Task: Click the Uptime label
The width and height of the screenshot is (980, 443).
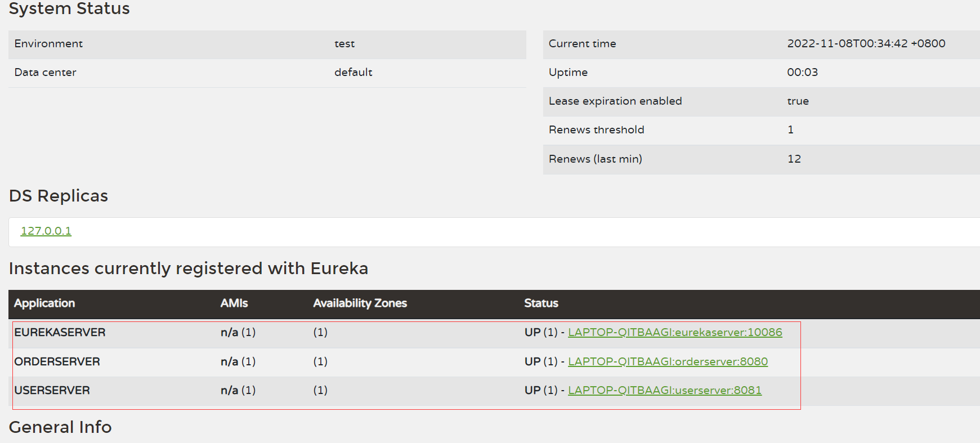Action: click(568, 72)
